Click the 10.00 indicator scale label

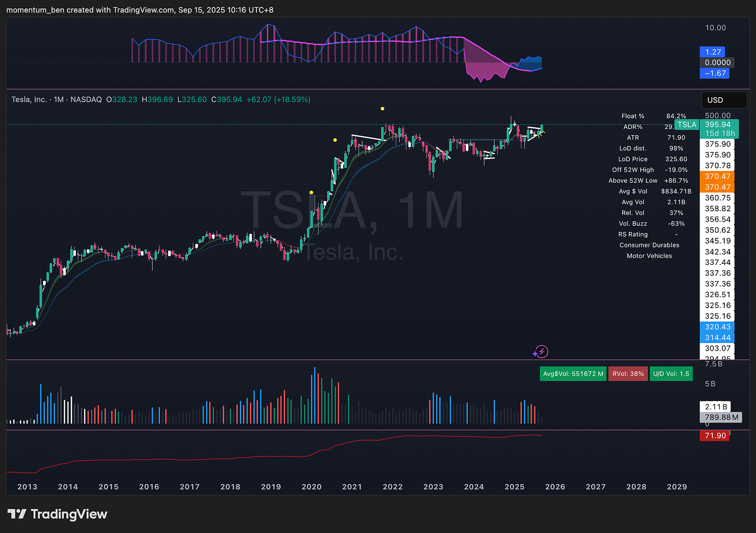click(716, 28)
